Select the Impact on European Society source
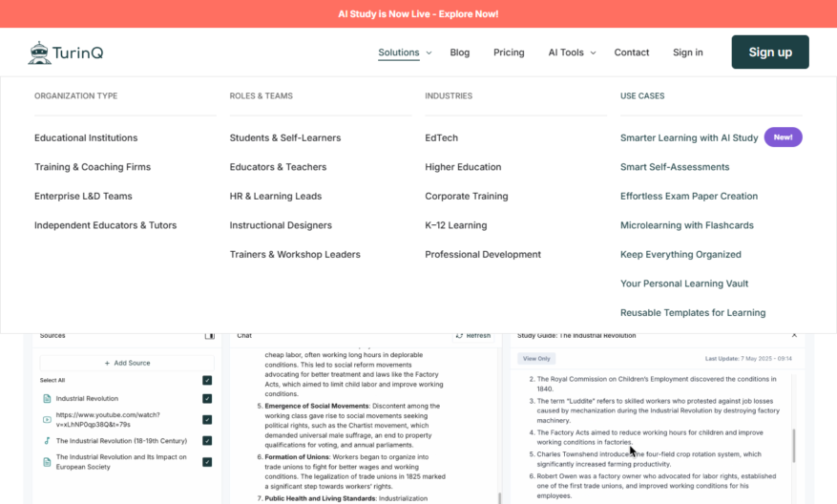This screenshot has height=504, width=837. tap(121, 462)
